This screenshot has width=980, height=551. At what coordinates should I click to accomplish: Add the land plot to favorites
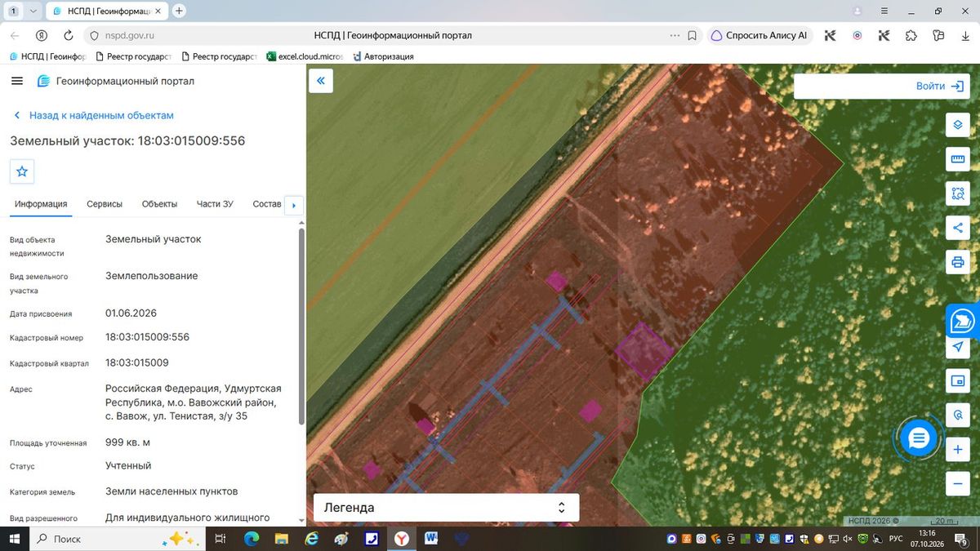[x=22, y=171]
